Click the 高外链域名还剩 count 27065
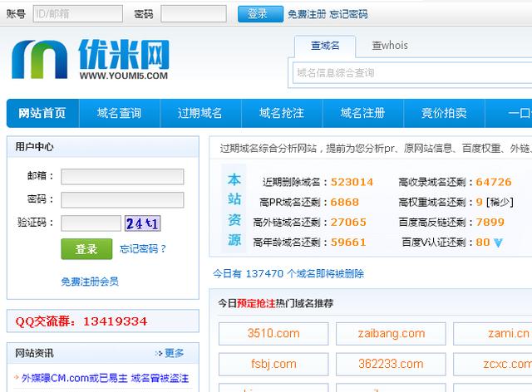This screenshot has height=392, width=532. click(348, 223)
